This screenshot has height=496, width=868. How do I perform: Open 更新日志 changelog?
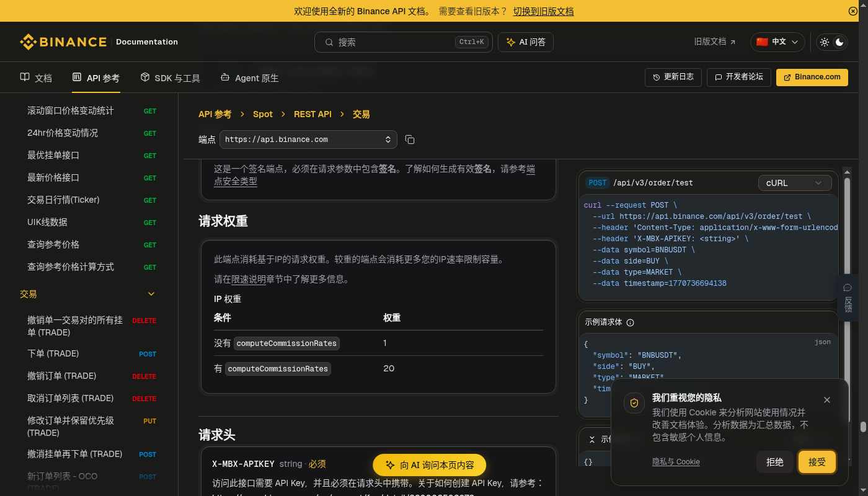(x=673, y=77)
